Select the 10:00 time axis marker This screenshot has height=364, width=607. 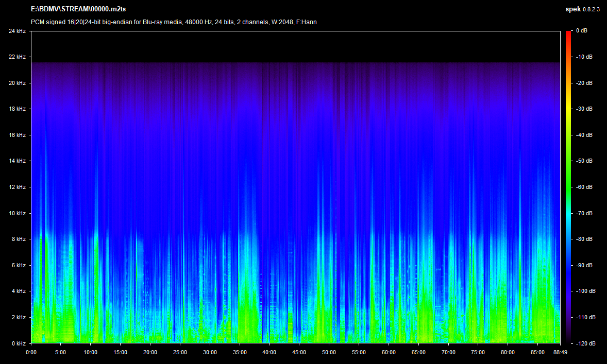91,353
